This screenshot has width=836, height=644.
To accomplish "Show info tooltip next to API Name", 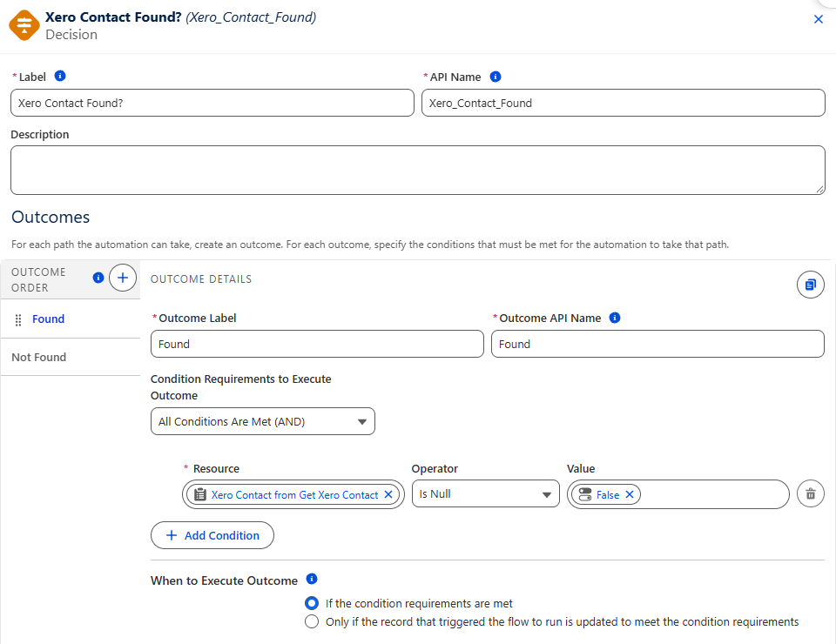I will [496, 77].
